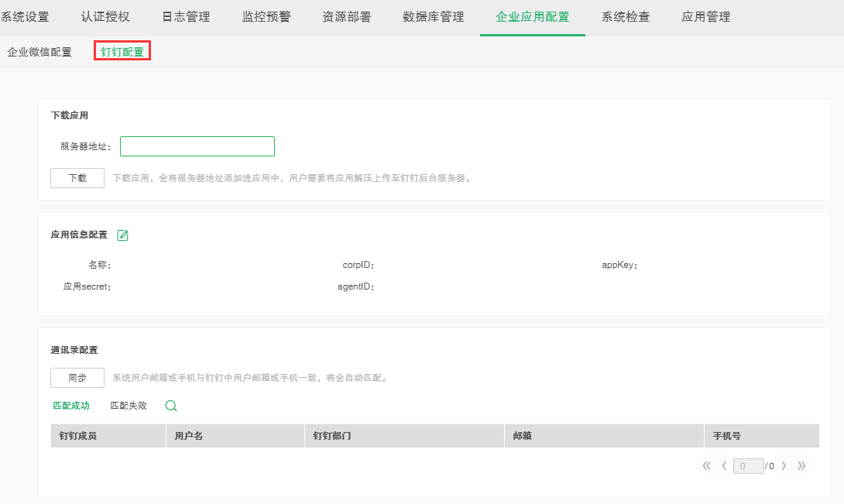Switch to 认证授权 tab
Image resolution: width=844 pixels, height=504 pixels.
tap(105, 17)
